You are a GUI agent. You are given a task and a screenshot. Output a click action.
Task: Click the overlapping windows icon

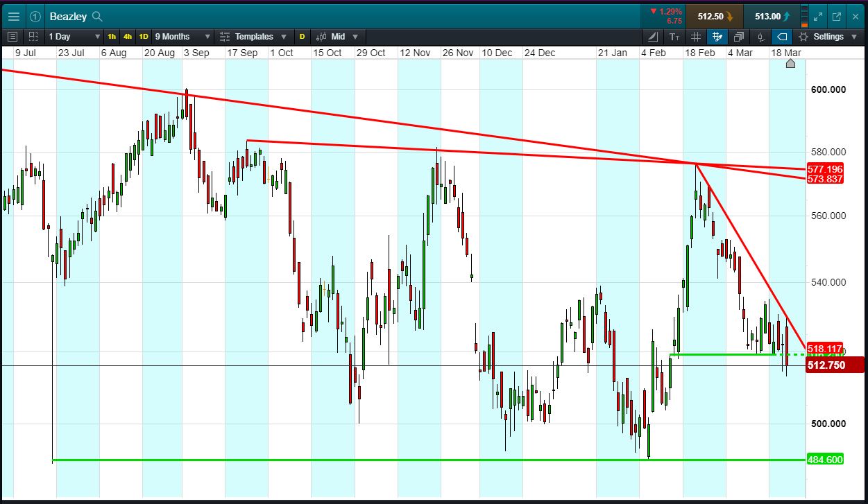[738, 36]
